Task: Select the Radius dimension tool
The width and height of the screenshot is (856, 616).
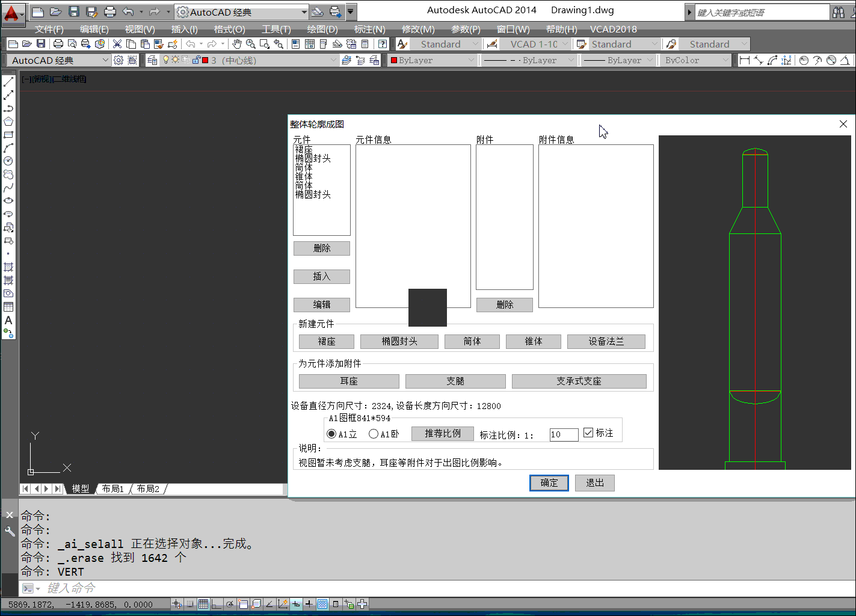Action: (x=804, y=60)
